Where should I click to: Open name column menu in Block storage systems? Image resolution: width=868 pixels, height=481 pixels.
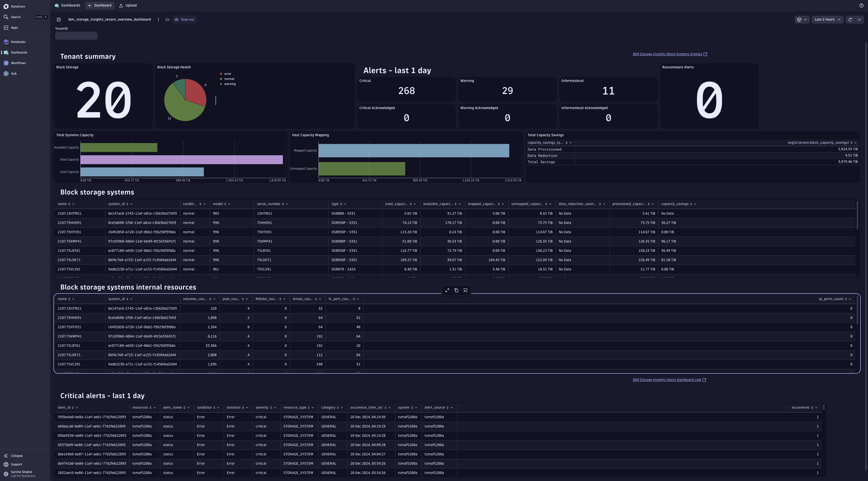(73, 204)
